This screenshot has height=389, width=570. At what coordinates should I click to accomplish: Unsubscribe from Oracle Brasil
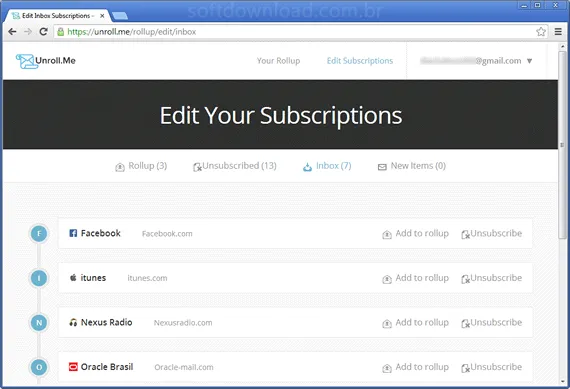(491, 368)
